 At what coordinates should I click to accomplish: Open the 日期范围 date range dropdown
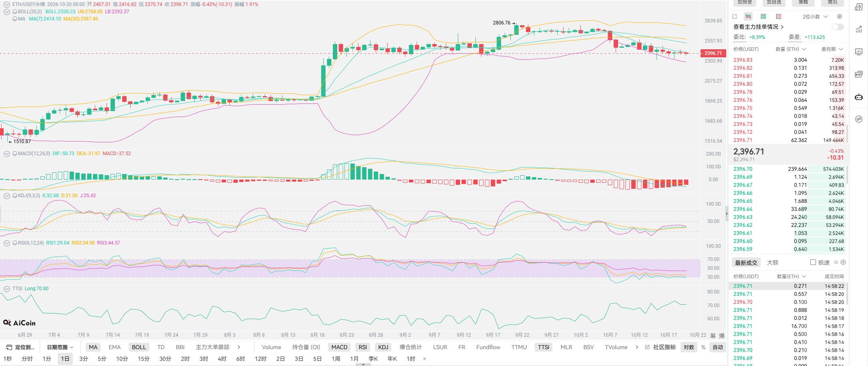(x=60, y=347)
